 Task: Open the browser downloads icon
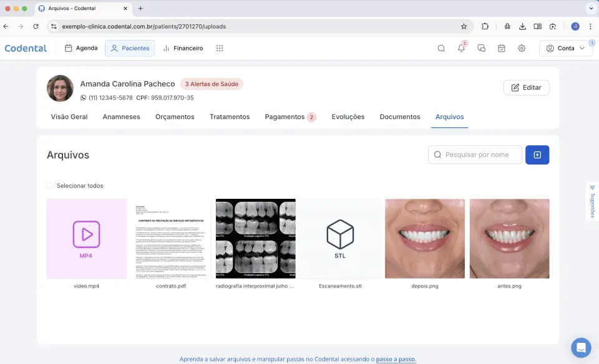[522, 26]
